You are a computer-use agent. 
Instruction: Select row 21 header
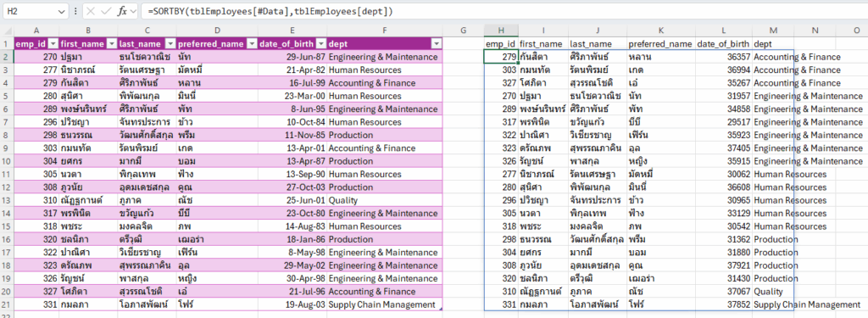(x=7, y=304)
